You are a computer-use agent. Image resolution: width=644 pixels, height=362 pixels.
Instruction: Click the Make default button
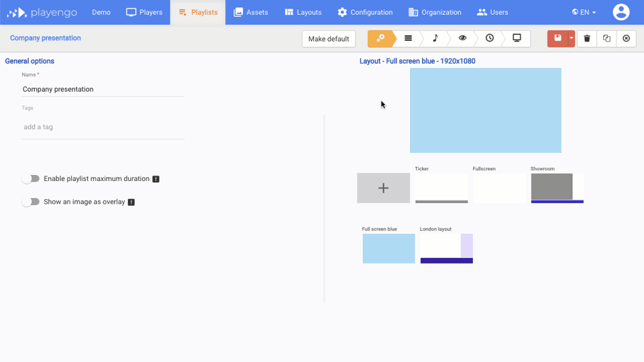coord(329,39)
